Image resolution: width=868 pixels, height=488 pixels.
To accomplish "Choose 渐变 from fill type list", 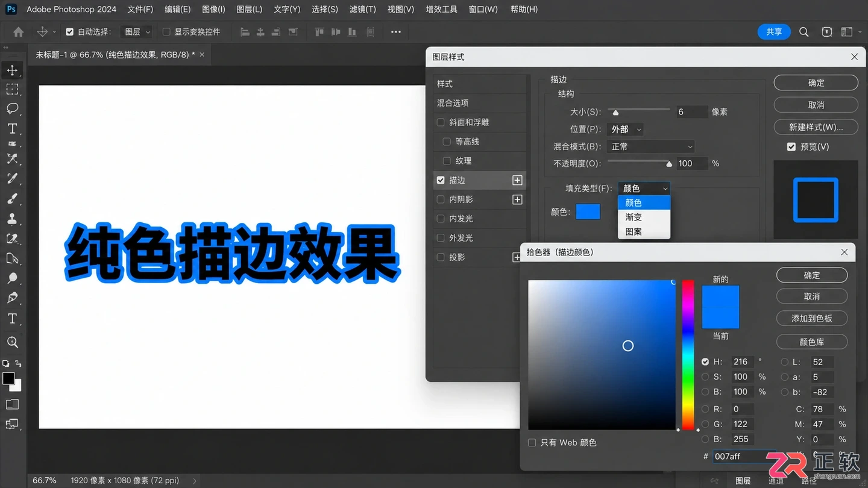I will [x=644, y=217].
